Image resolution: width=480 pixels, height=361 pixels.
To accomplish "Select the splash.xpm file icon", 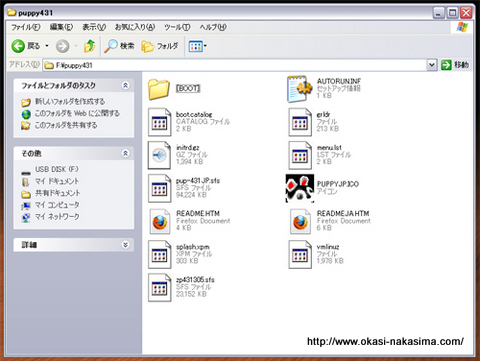I will click(x=159, y=254).
